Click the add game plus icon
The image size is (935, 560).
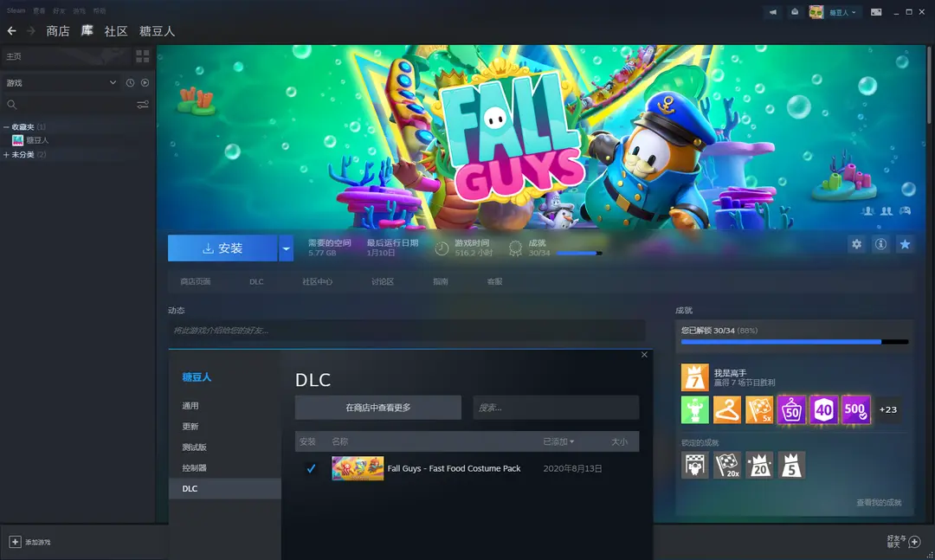pyautogui.click(x=15, y=542)
